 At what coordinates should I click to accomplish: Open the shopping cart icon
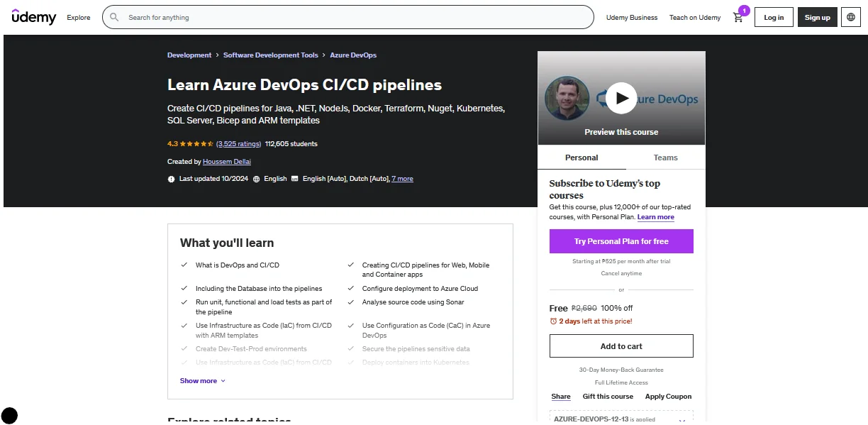pos(738,18)
